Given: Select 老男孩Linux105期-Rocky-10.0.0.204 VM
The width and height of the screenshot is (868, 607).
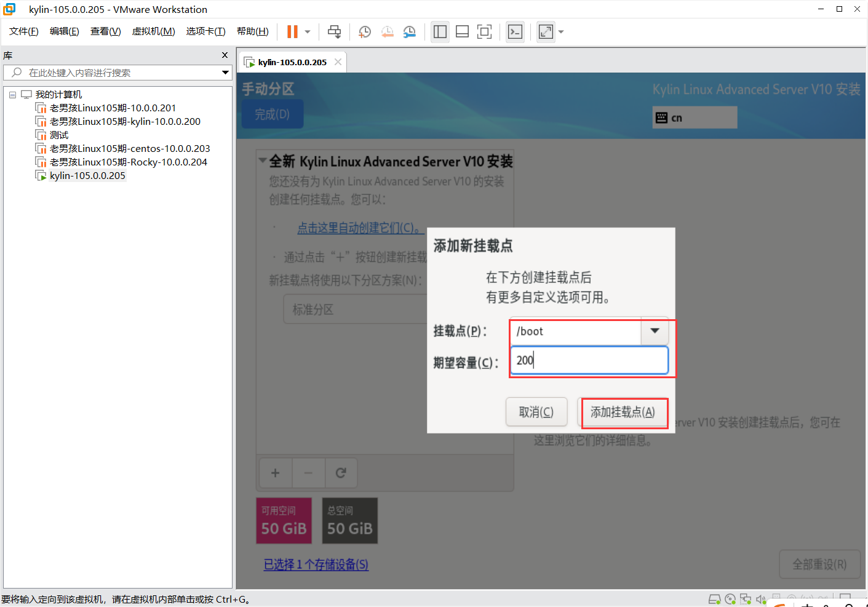Looking at the screenshot, I should 129,162.
